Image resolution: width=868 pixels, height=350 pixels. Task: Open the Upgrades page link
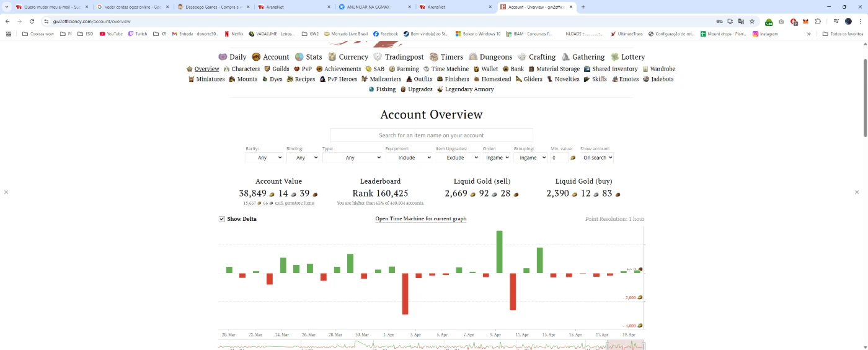[x=417, y=89]
